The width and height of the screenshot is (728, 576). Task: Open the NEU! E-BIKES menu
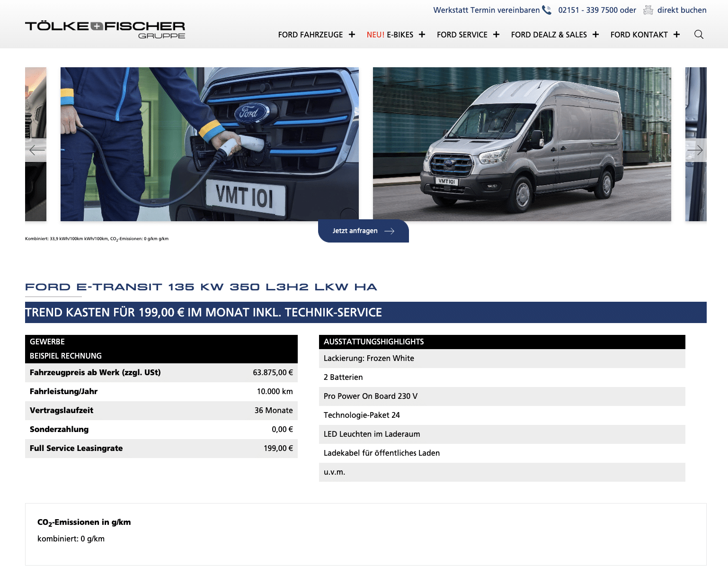[x=390, y=35]
